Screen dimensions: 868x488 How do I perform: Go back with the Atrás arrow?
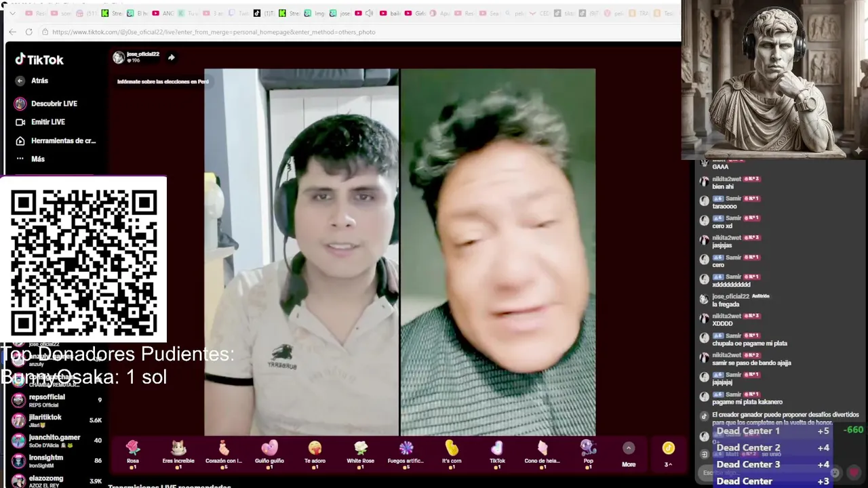(20, 81)
